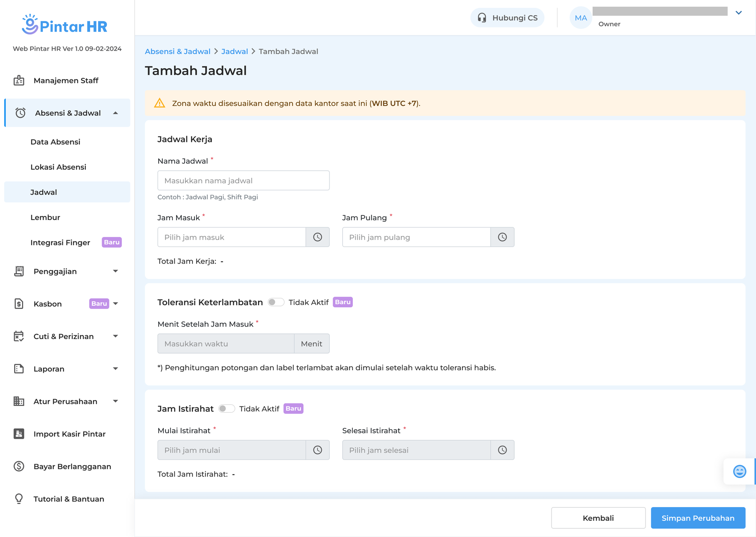Open the Data Absensi submenu item
The height and width of the screenshot is (537, 756).
(55, 142)
